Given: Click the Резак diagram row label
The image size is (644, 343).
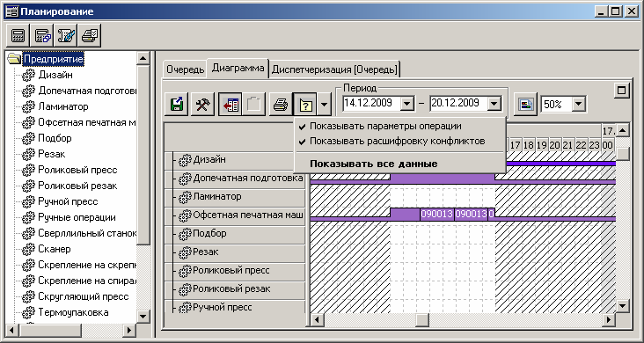Looking at the screenshot, I should click(205, 252).
